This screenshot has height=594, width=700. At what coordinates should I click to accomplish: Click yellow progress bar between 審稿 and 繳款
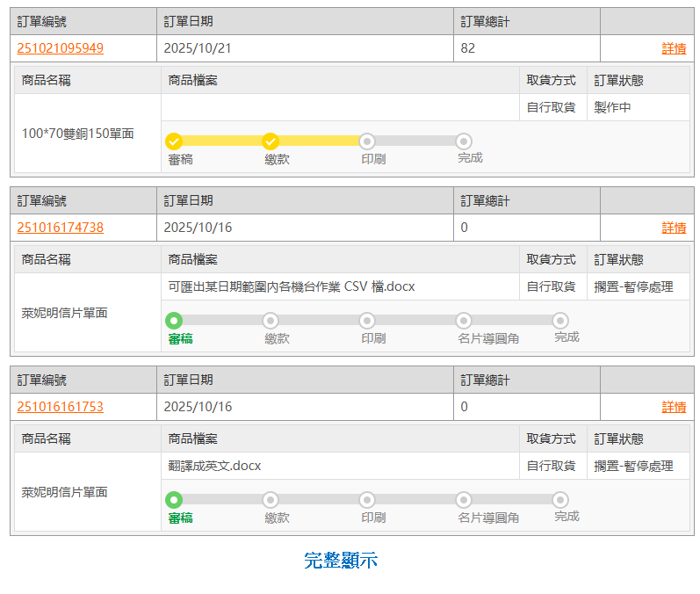point(222,141)
